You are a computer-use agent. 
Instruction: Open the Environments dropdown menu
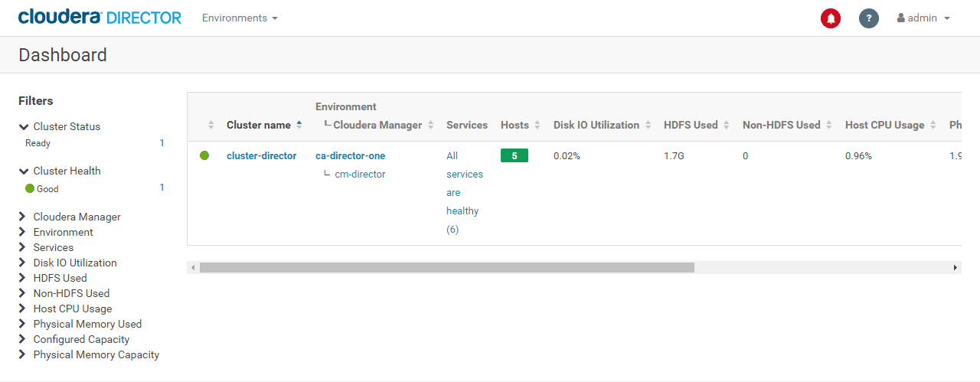[240, 18]
